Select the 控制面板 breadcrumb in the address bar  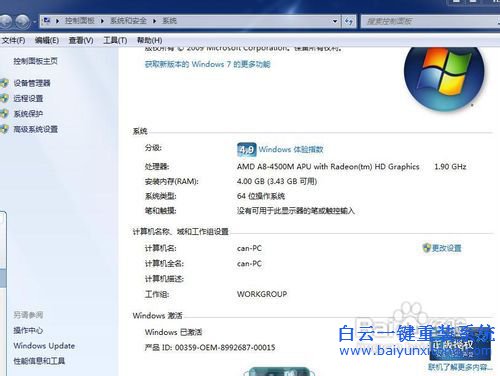point(80,21)
